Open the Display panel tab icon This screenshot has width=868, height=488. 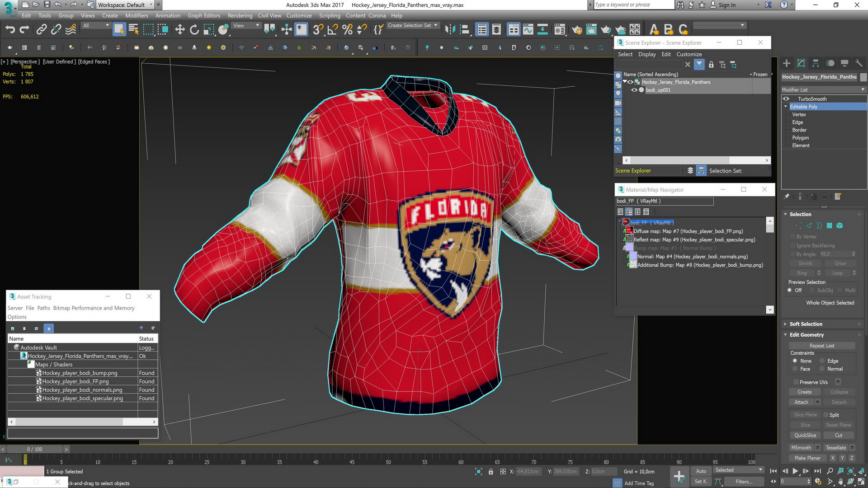[x=844, y=63]
